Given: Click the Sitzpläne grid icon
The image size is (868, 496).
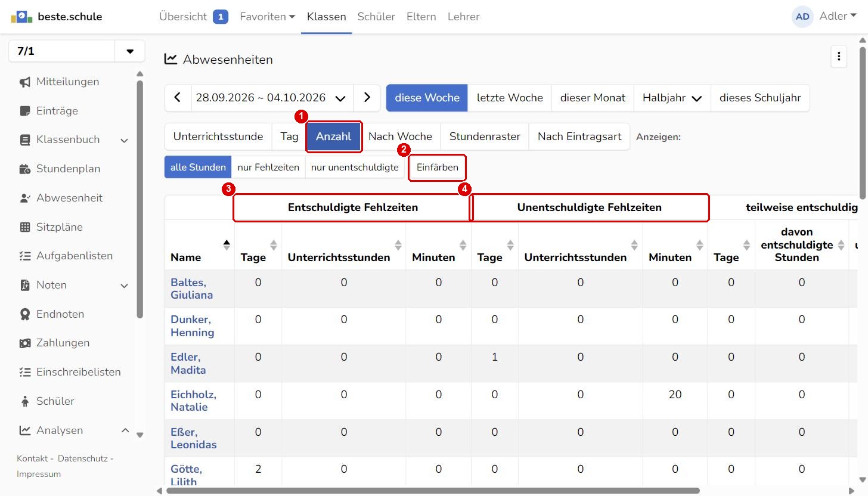Looking at the screenshot, I should pos(25,227).
